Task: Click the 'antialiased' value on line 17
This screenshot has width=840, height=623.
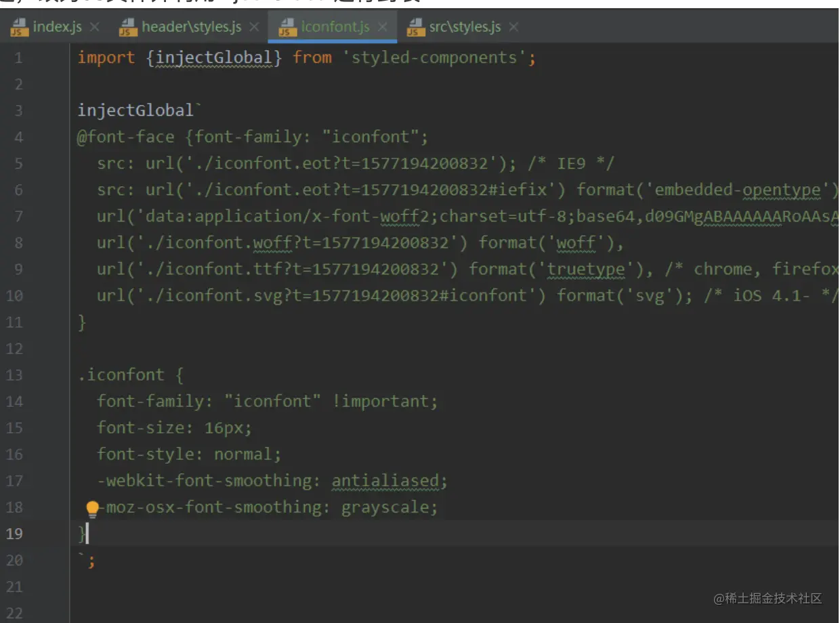Action: point(385,480)
